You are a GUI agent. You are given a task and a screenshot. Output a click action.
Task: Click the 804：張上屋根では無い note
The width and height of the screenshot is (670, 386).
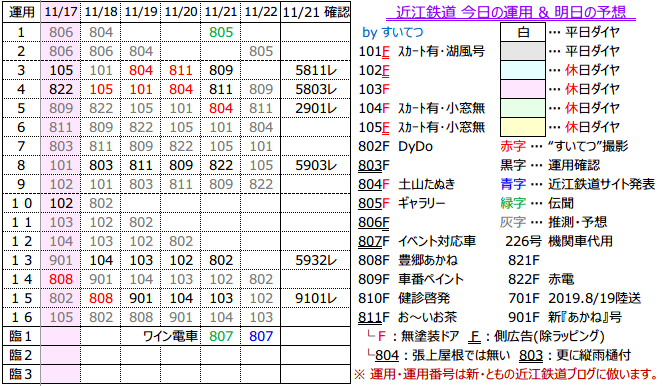pyautogui.click(x=439, y=355)
